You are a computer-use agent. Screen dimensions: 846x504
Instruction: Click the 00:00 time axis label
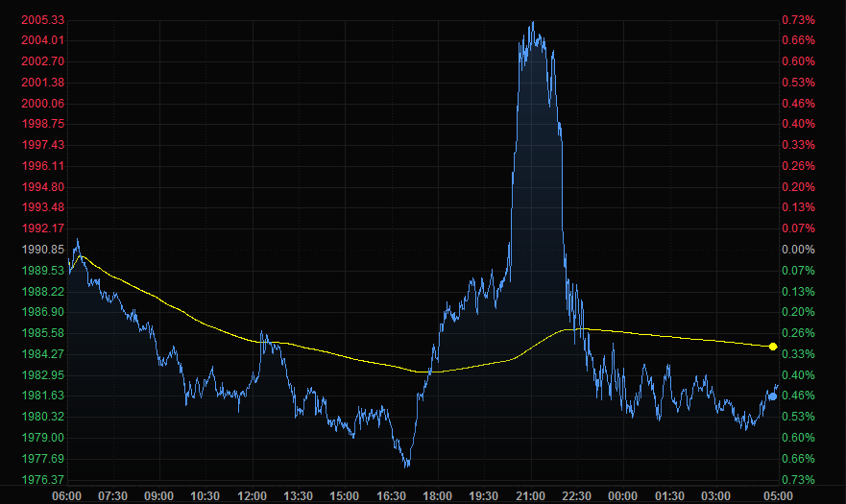pos(622,496)
